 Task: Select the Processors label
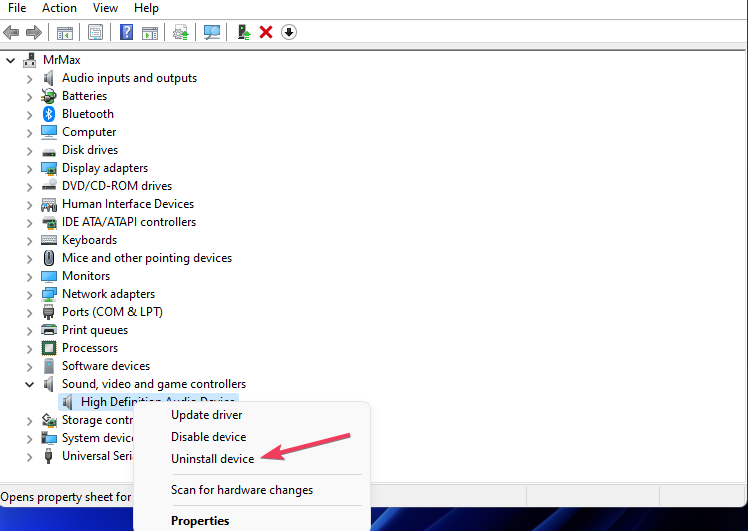90,348
